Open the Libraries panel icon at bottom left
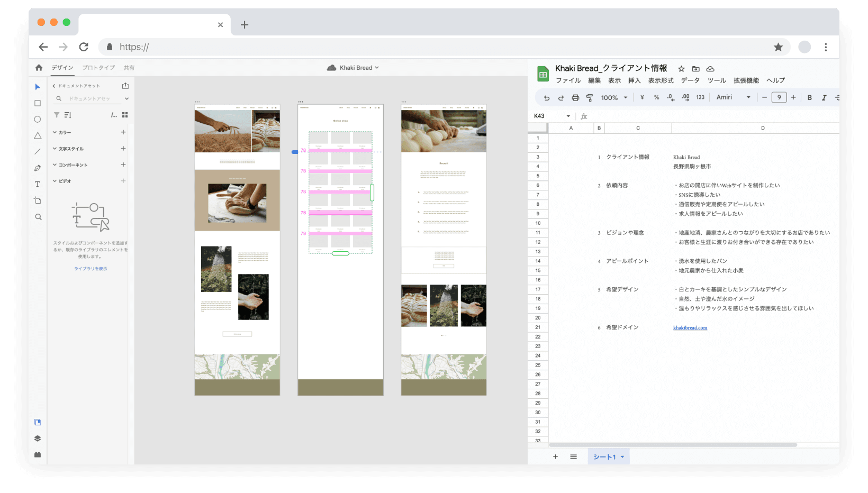Image resolution: width=868 pixels, height=493 pixels. (x=38, y=422)
